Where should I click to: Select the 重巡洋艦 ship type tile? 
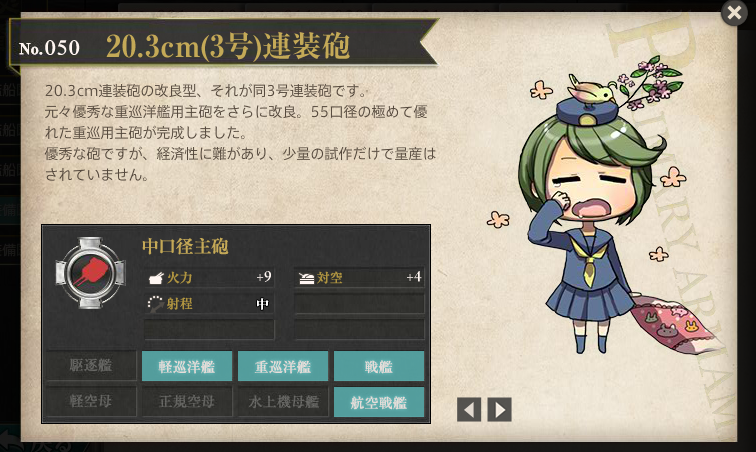[283, 367]
